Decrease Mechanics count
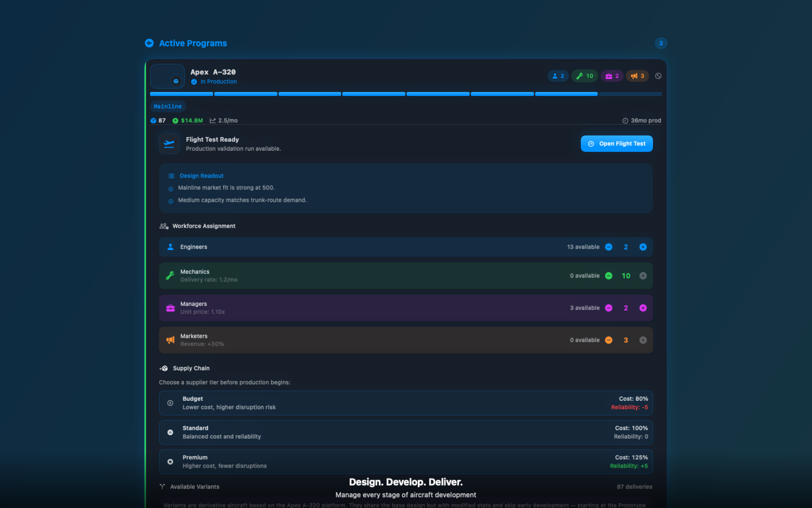The image size is (812, 508). (x=609, y=276)
